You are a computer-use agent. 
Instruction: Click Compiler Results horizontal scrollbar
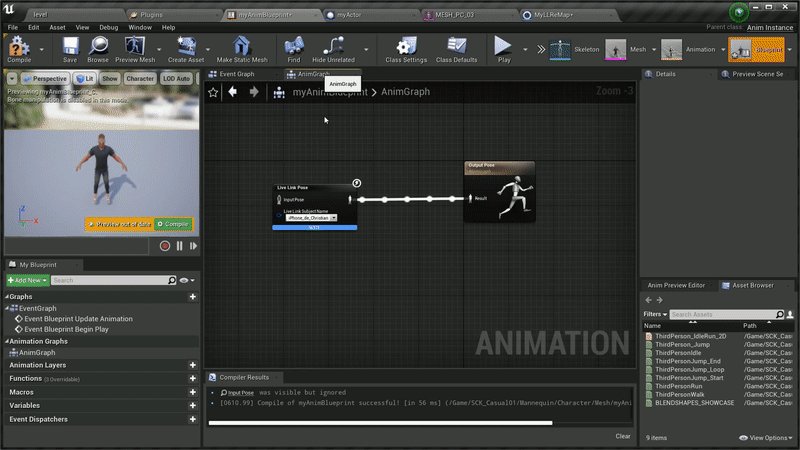click(x=380, y=423)
